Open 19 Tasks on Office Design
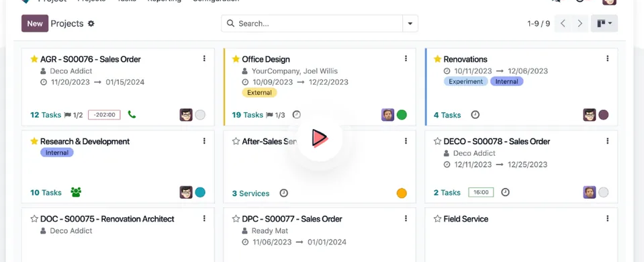Viewport: 644px width, 262px height. (248, 115)
